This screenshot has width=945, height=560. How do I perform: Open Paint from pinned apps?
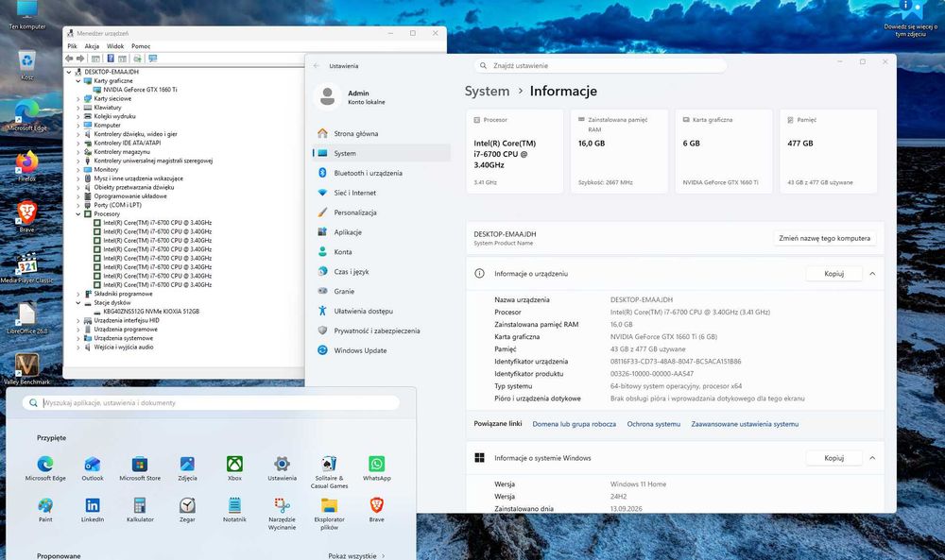45,509
